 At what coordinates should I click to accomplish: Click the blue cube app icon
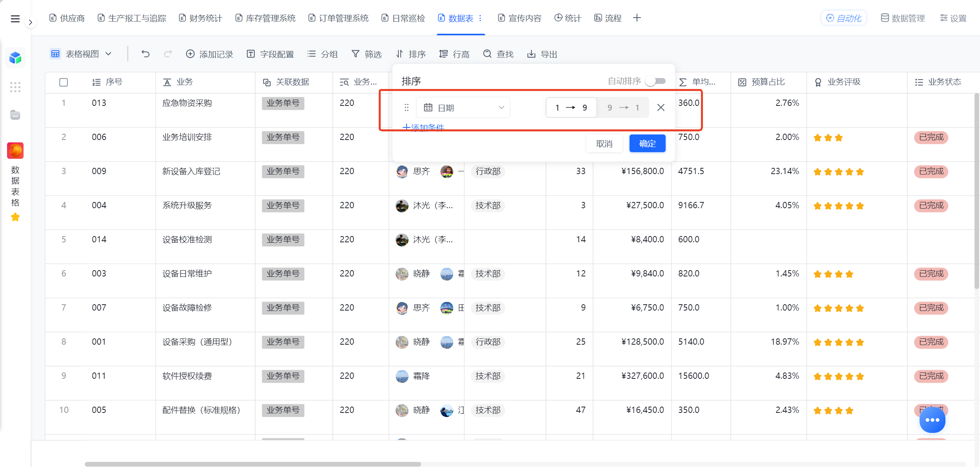pos(15,58)
